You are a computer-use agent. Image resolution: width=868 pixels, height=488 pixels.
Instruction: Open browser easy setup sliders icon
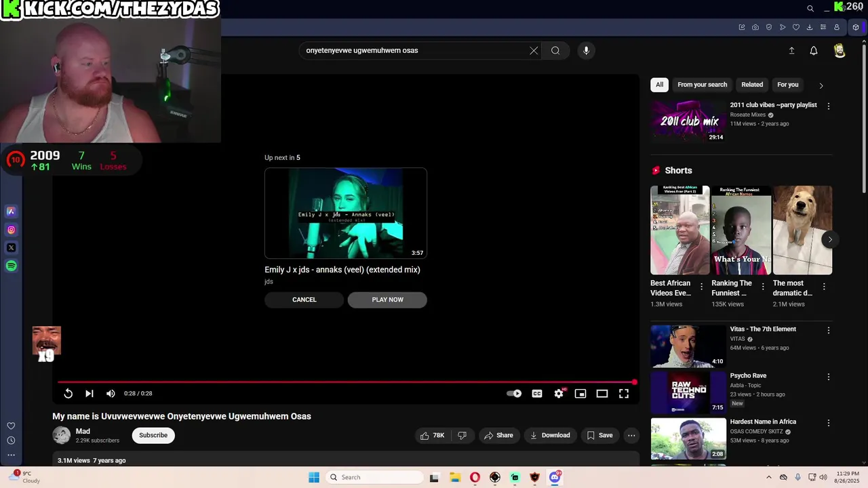coord(823,28)
